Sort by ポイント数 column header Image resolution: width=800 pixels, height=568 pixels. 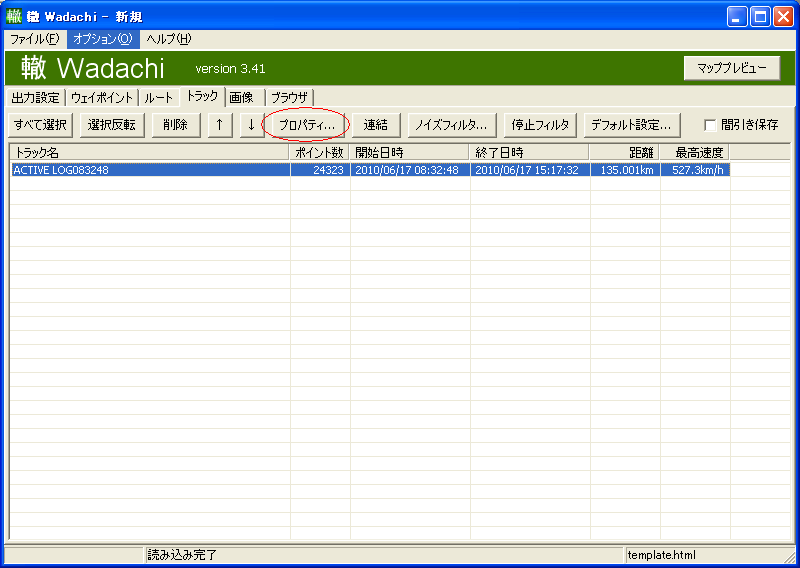coord(320,152)
